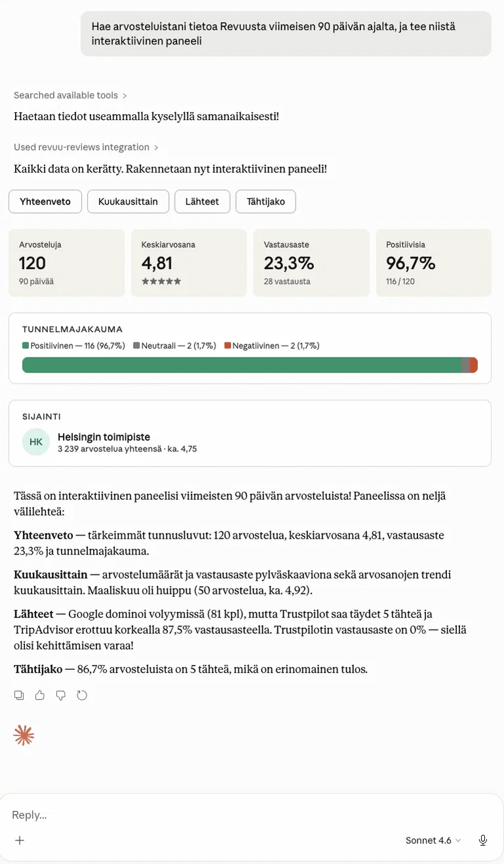This screenshot has height=864, width=504.
Task: Give thumbs down to the response
Action: 61,695
